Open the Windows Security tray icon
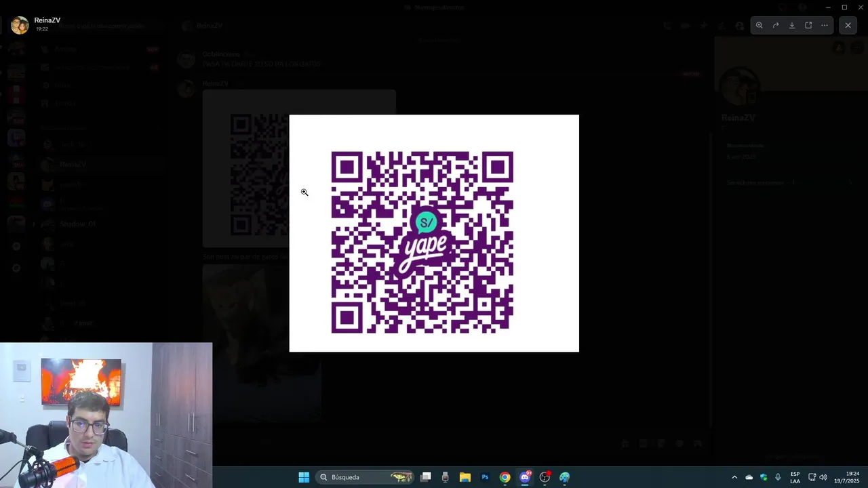 tap(764, 477)
